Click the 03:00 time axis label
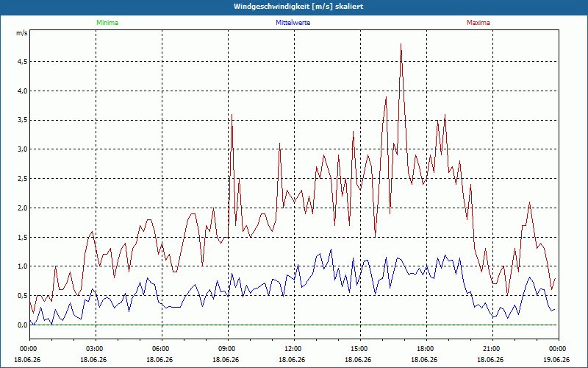588x368 pixels. coord(94,349)
